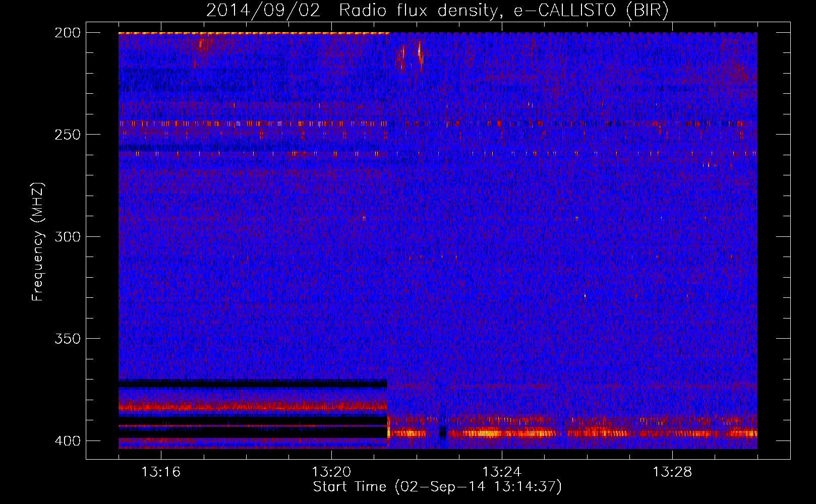Image resolution: width=816 pixels, height=504 pixels.
Task: Click the 13:16 time tick label
Action: (x=161, y=472)
